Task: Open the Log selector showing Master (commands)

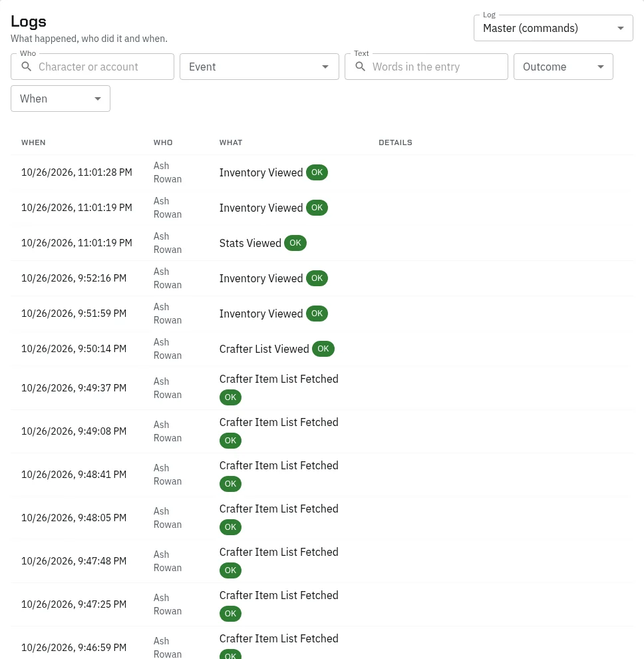Action: 553,28
